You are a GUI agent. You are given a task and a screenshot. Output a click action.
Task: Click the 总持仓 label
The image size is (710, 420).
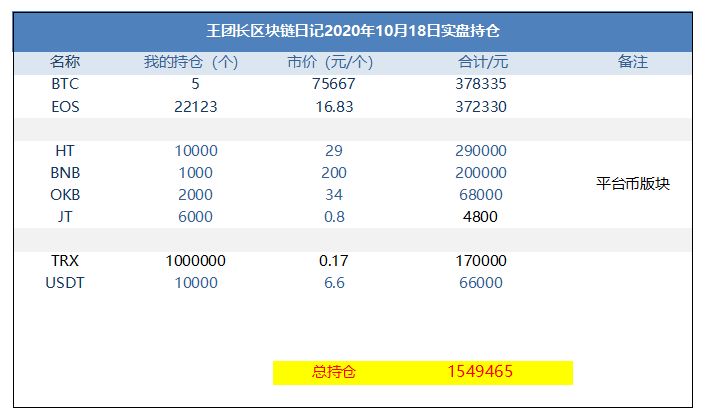[x=334, y=372]
